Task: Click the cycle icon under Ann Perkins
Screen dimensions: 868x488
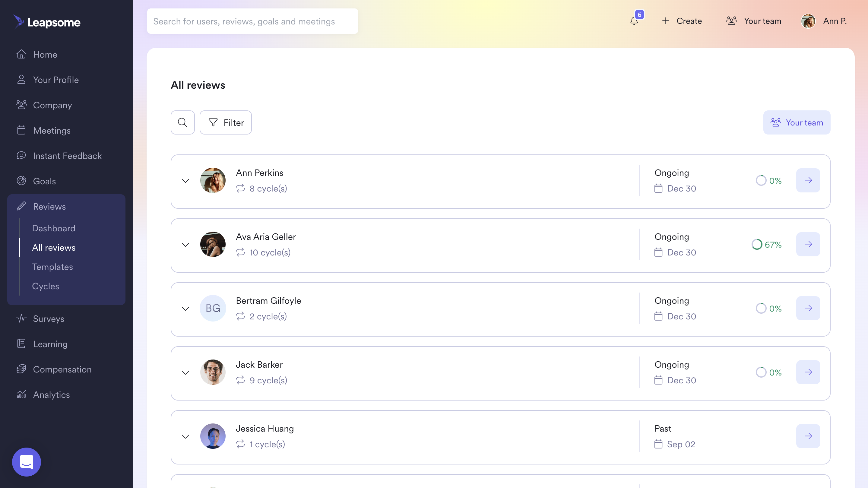Action: [240, 189]
